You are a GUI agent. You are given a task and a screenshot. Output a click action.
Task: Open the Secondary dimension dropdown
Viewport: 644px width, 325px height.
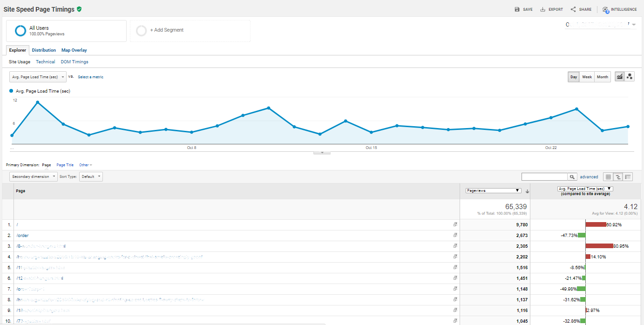[33, 176]
